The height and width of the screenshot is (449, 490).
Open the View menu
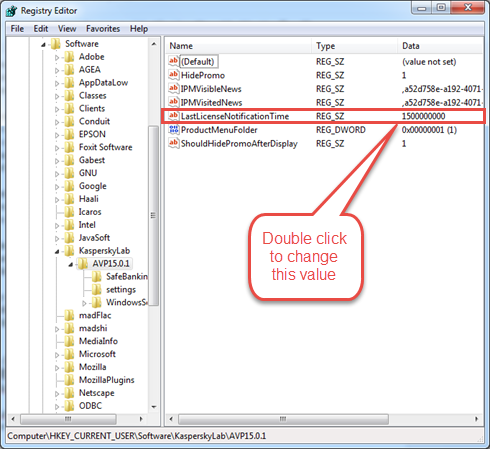(67, 29)
